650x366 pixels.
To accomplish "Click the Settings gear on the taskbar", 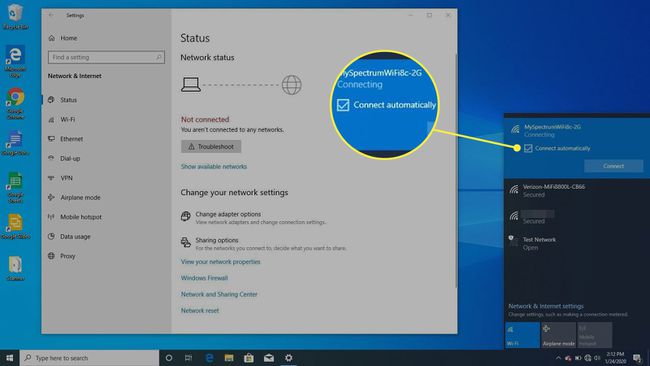I will point(289,358).
